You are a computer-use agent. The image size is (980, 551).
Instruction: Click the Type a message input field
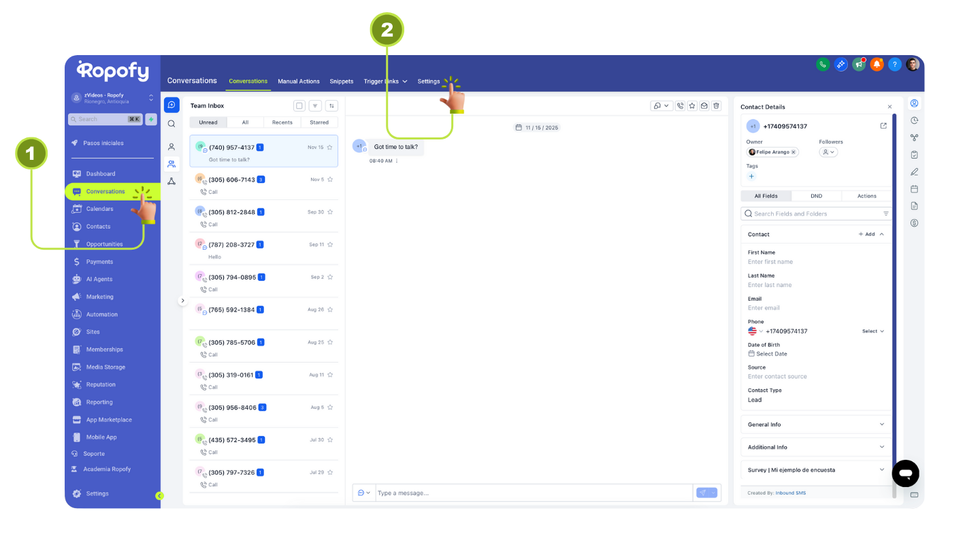[x=533, y=492]
